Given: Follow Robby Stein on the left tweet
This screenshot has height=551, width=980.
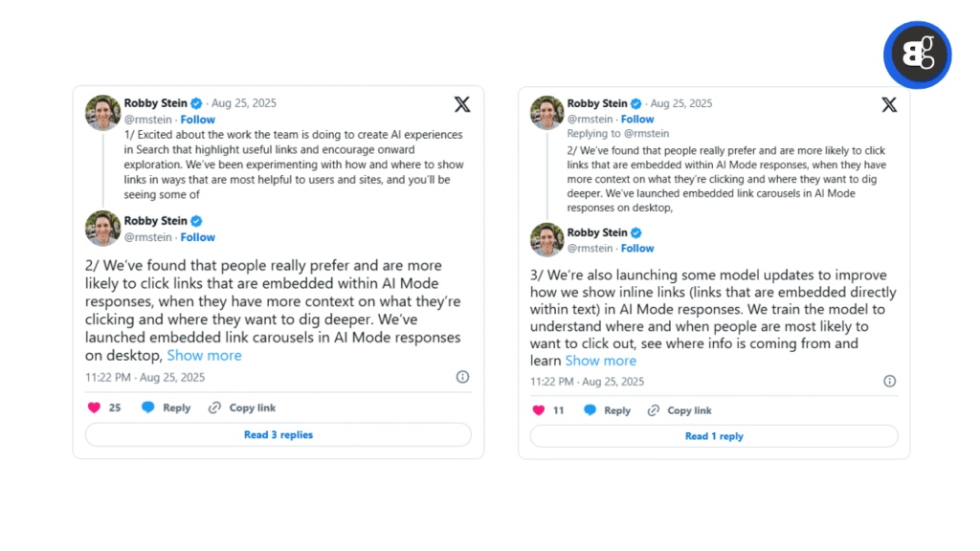Looking at the screenshot, I should click(x=197, y=119).
